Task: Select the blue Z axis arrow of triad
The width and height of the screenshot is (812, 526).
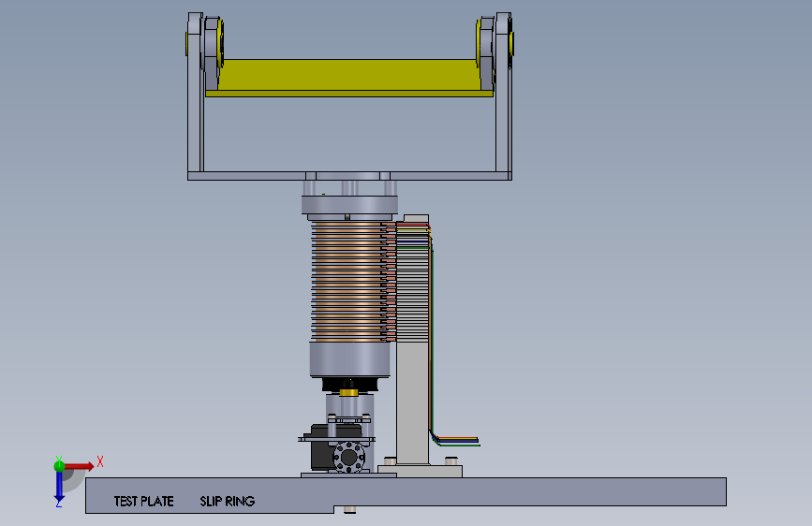Action: click(59, 488)
